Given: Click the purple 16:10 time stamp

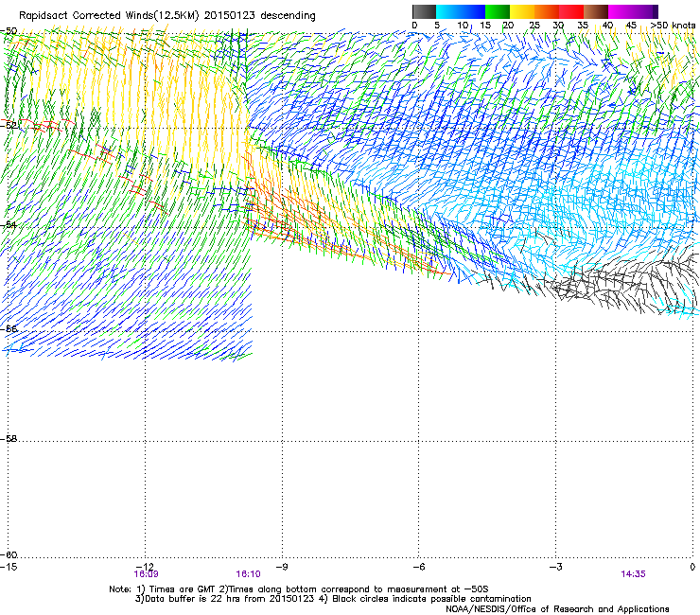Looking at the screenshot, I should click(x=248, y=574).
